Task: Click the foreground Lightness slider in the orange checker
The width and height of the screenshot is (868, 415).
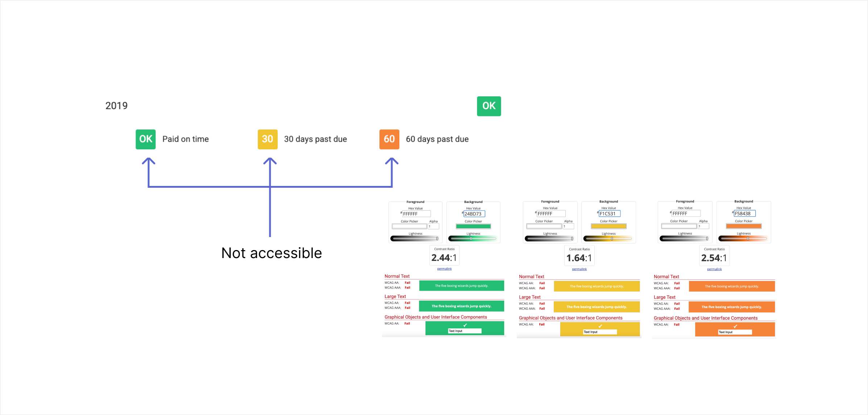Action: coord(685,238)
